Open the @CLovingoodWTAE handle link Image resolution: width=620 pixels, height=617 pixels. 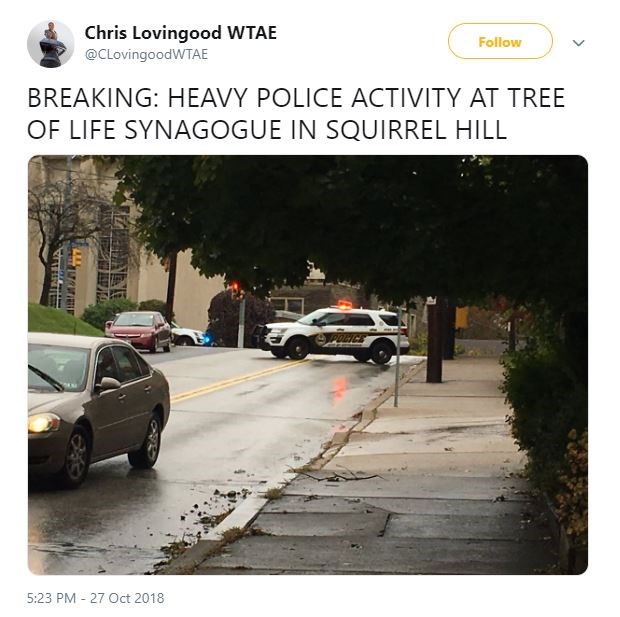146,54
